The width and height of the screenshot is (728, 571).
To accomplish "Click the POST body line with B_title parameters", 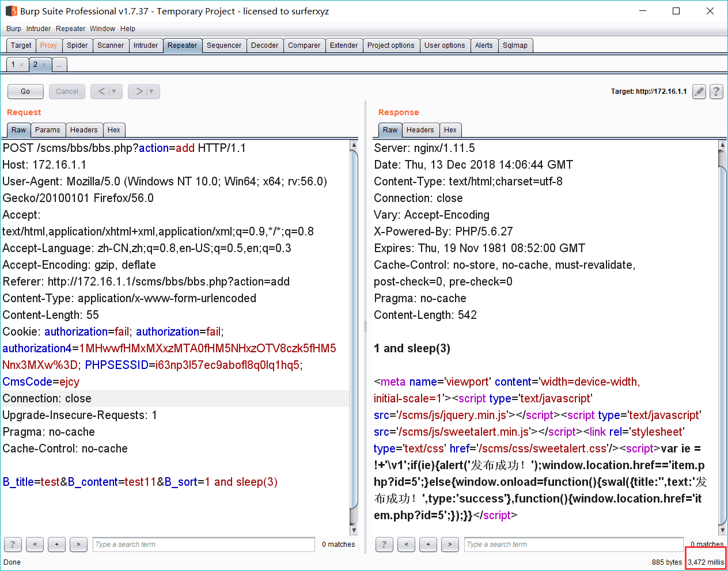I will [140, 482].
